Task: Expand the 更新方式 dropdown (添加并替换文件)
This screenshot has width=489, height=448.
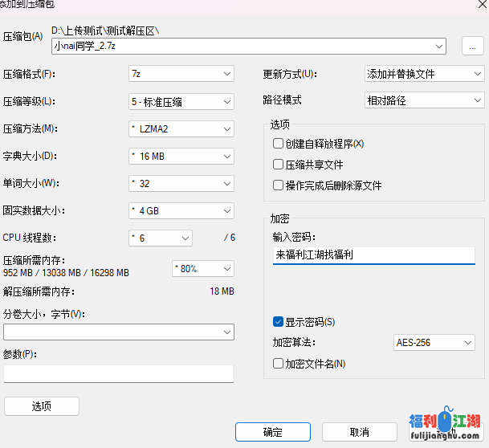Action: click(x=475, y=74)
